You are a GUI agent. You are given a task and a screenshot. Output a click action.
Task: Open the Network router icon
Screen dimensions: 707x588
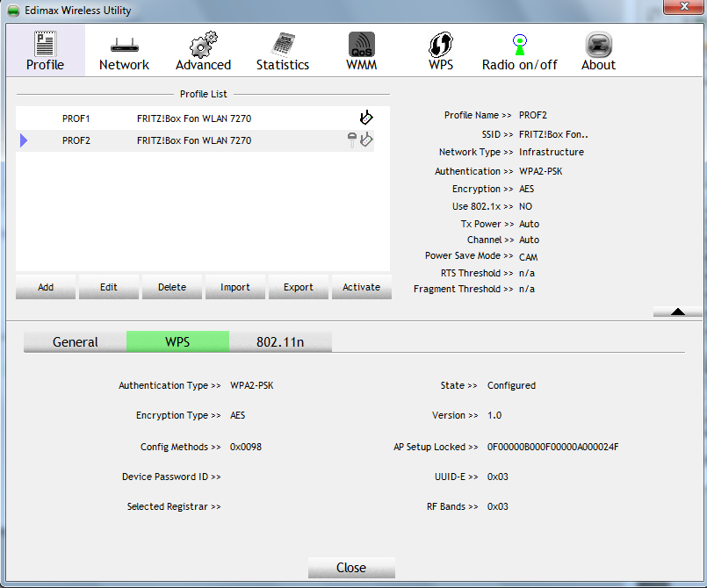point(125,46)
